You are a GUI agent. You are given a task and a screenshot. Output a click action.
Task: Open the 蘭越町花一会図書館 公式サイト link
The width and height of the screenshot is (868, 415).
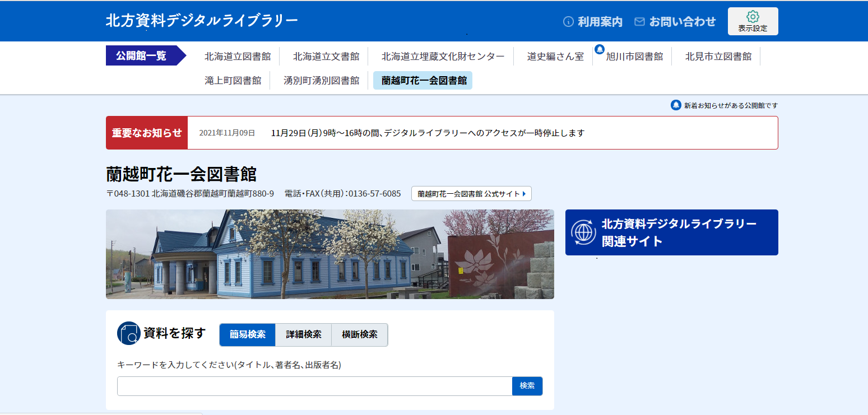tap(471, 194)
